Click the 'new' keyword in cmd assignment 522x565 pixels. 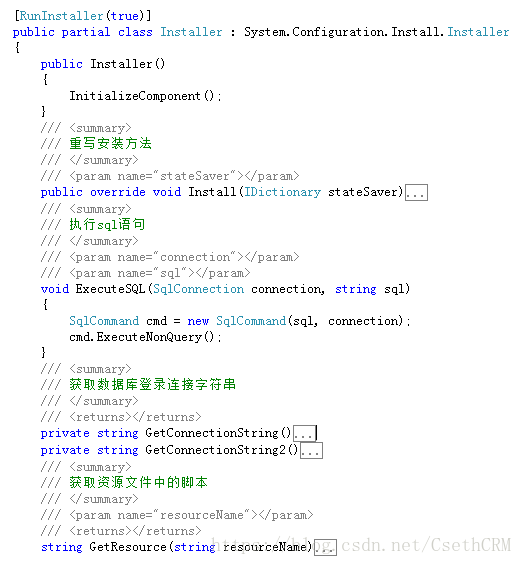[198, 321]
